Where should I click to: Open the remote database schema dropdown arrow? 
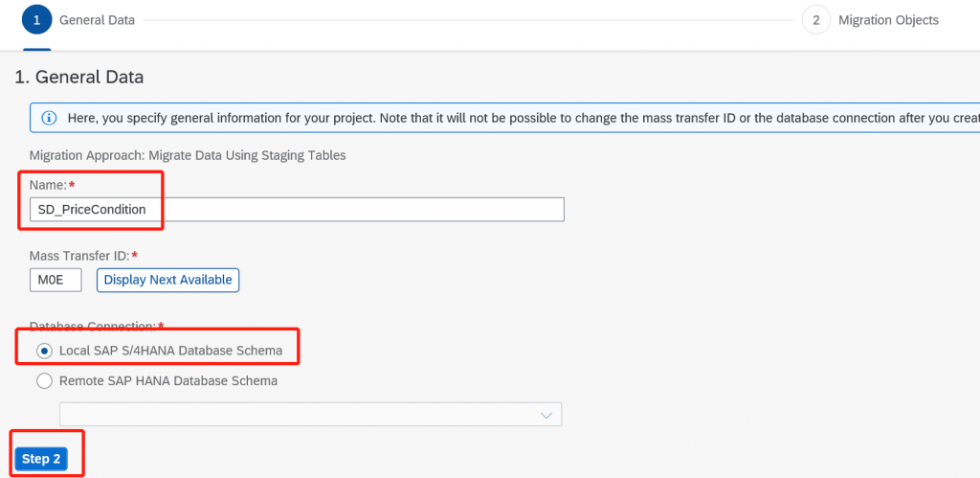[x=546, y=415]
